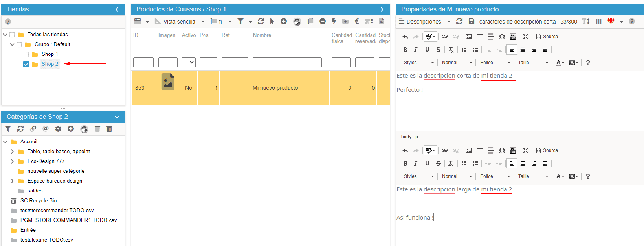The height and width of the screenshot is (246, 644).
Task: Open Styles dropdown in short description editor
Action: coord(418,63)
